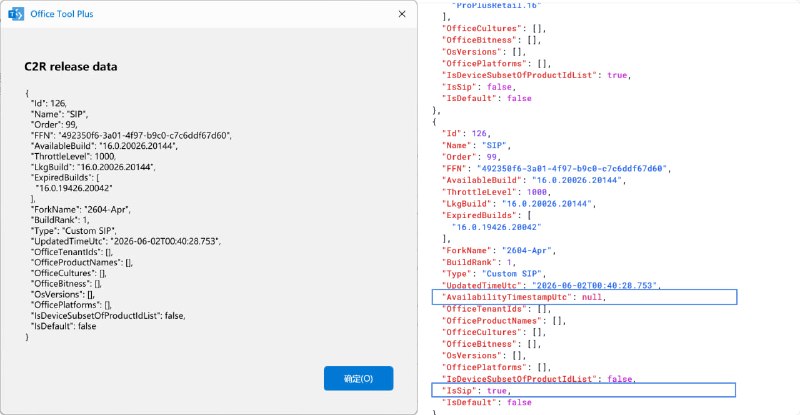Click "Order": 99 in right JSON panel

(x=471, y=157)
